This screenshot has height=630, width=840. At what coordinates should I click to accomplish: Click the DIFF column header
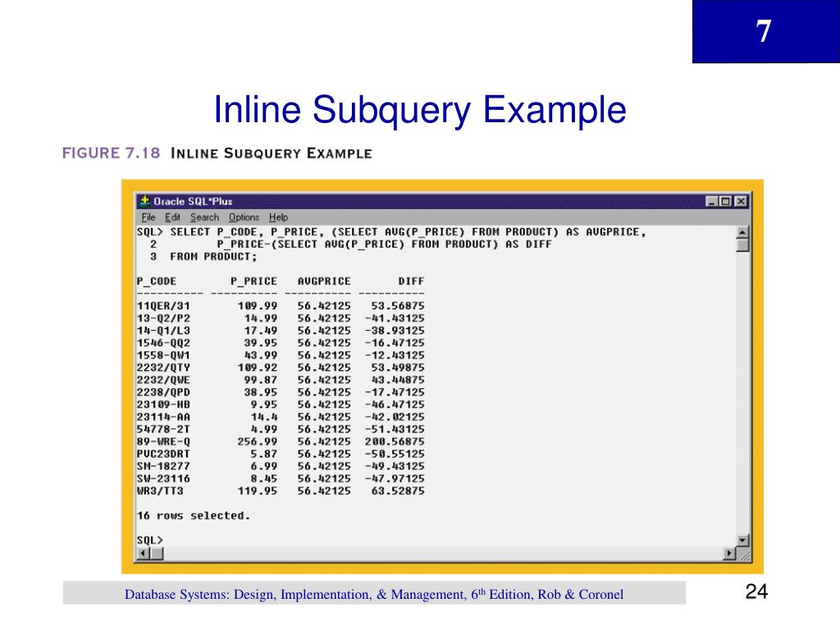[411, 281]
